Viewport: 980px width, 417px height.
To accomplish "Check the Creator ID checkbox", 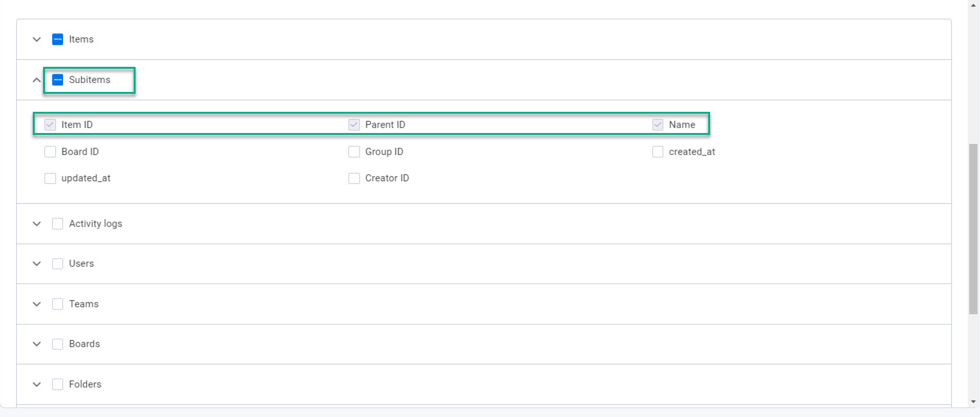I will point(354,179).
